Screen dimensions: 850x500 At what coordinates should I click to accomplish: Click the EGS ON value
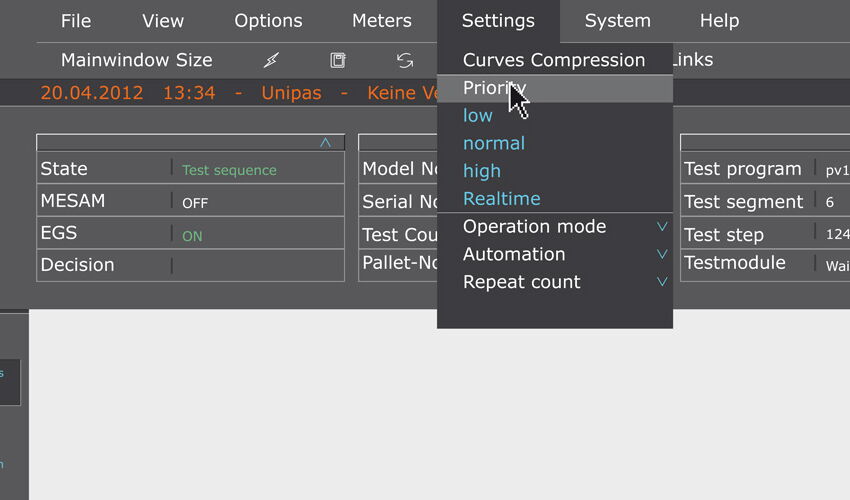(x=192, y=236)
